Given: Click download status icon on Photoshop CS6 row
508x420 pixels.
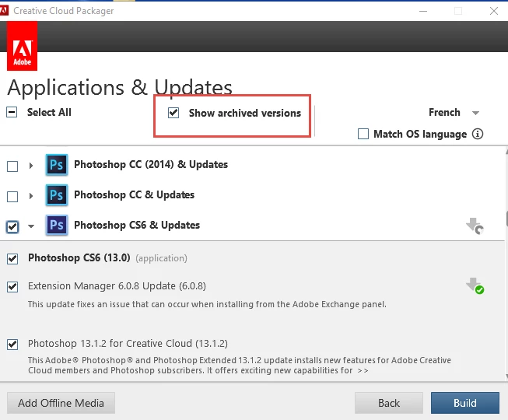Looking at the screenshot, I should click(475, 226).
